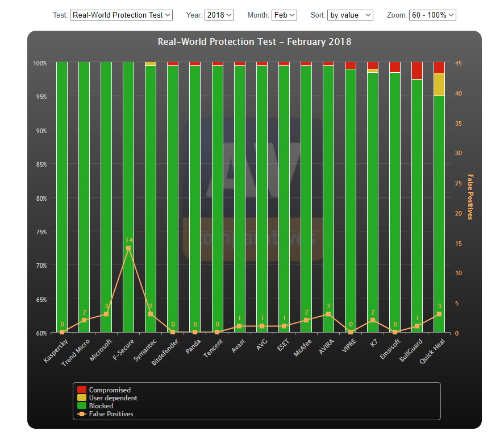Click the Panda axis label
This screenshot has height=439, width=504.
click(193, 346)
